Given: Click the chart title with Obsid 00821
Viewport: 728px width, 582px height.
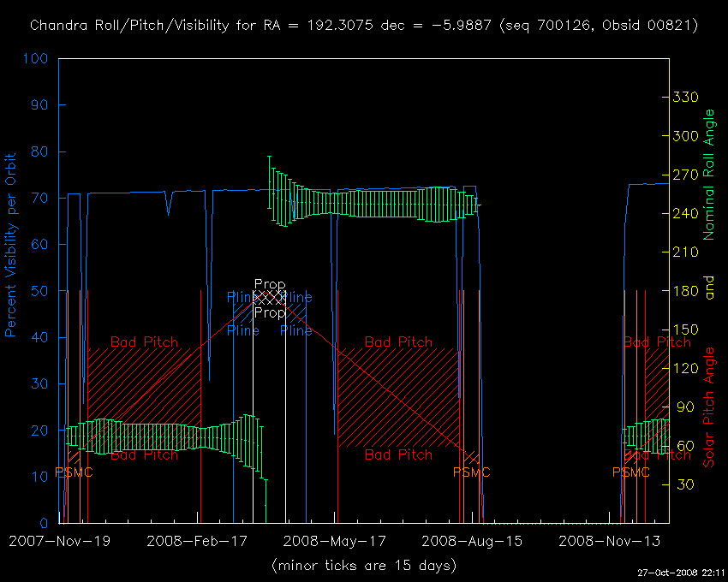Looking at the screenshot, I should [x=364, y=26].
